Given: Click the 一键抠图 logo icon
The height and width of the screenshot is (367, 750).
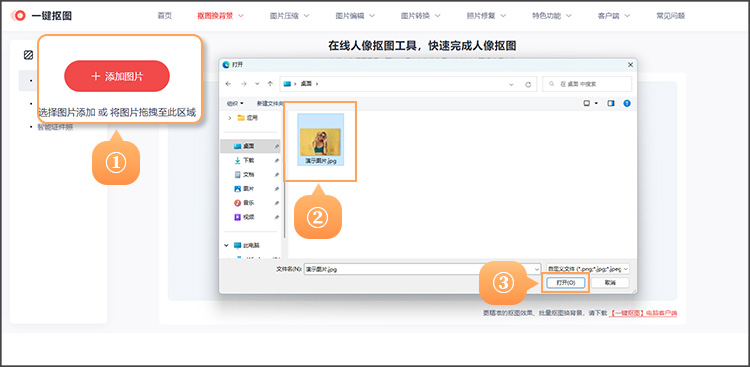Looking at the screenshot, I should (19, 16).
